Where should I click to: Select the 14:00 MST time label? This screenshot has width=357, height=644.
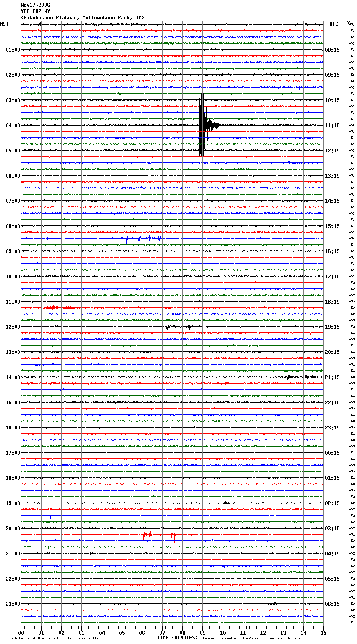coord(13,377)
